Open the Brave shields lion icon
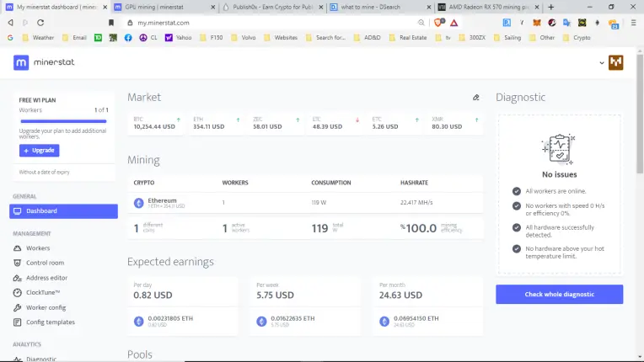The height and width of the screenshot is (362, 644). 438,23
